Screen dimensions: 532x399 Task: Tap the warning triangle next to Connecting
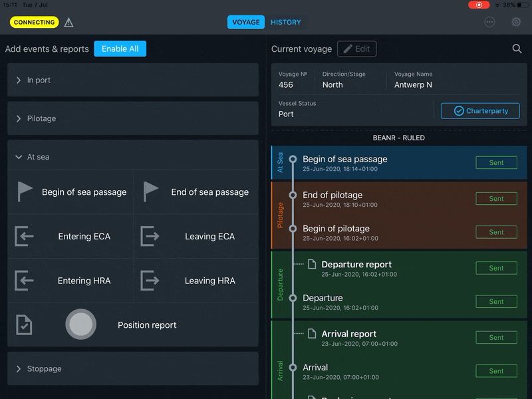(x=68, y=23)
